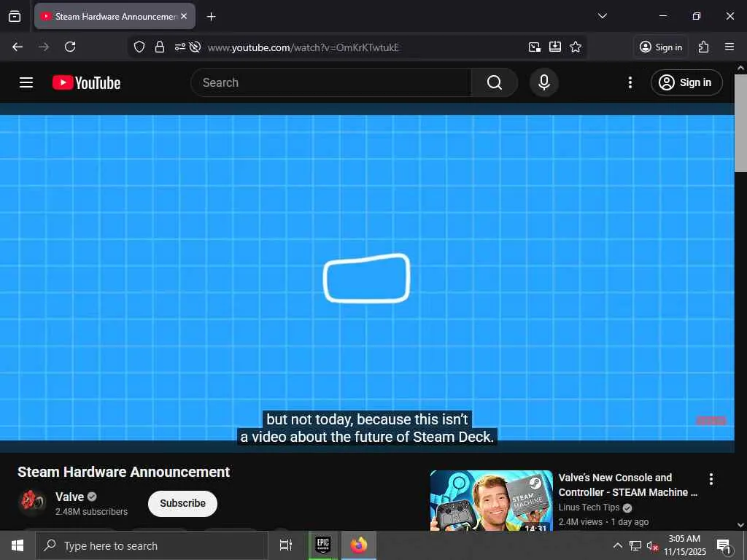Close the Steam Hardware Announcement tab
The width and height of the screenshot is (747, 560).
184,16
